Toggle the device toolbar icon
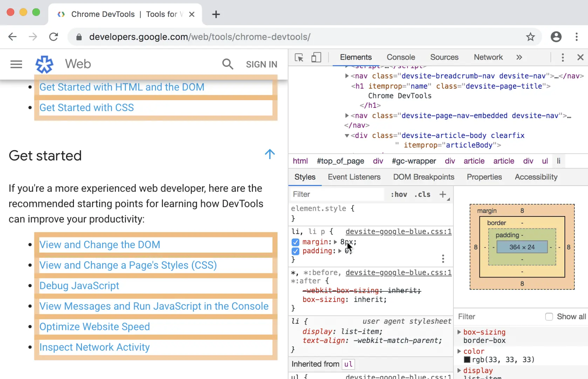588x379 pixels. click(x=316, y=57)
